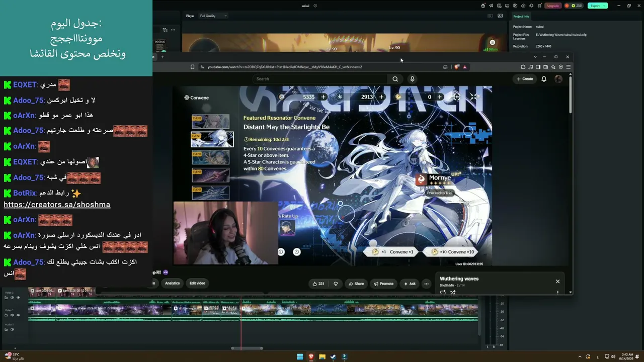Open the Wuthering waves playlist options menu
The width and height of the screenshot is (644, 362).
(557, 292)
